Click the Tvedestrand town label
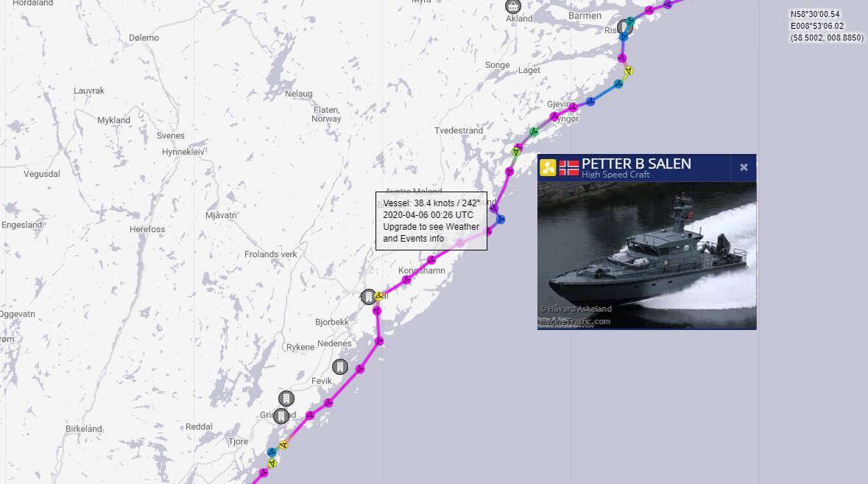868x484 pixels. tap(459, 130)
